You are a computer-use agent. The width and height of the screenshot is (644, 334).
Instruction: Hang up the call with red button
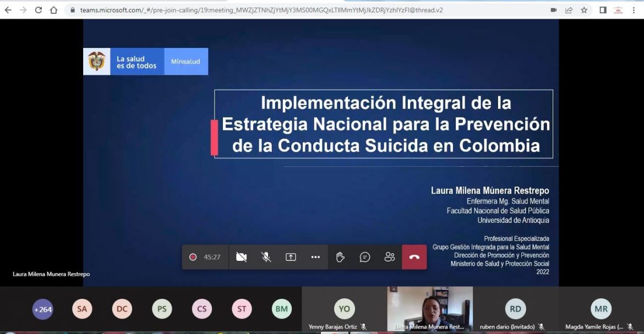click(x=414, y=257)
